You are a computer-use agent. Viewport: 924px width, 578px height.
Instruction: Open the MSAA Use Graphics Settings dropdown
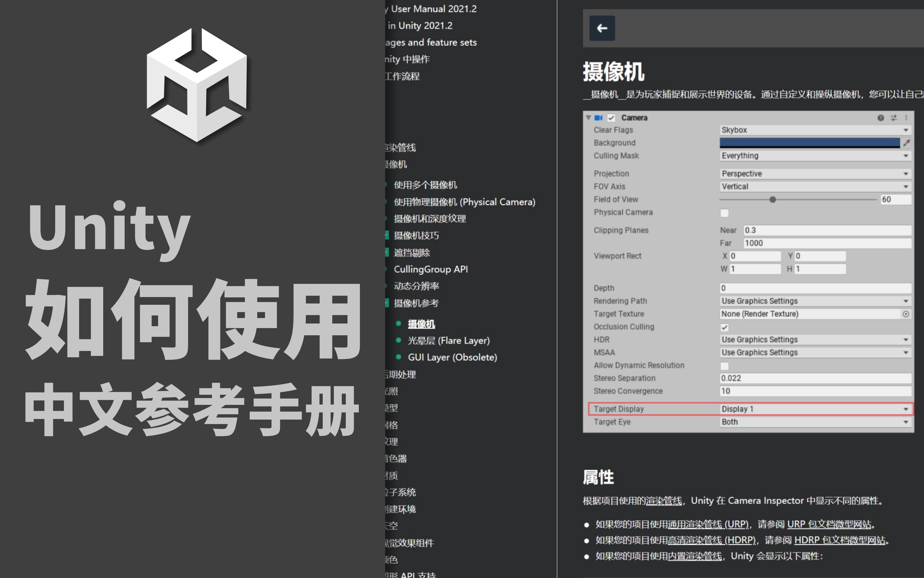[815, 352]
